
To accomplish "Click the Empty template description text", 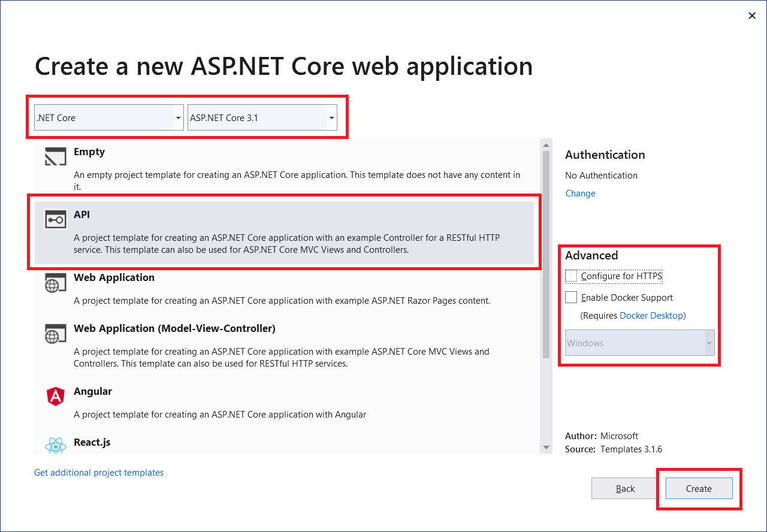I will 297,181.
